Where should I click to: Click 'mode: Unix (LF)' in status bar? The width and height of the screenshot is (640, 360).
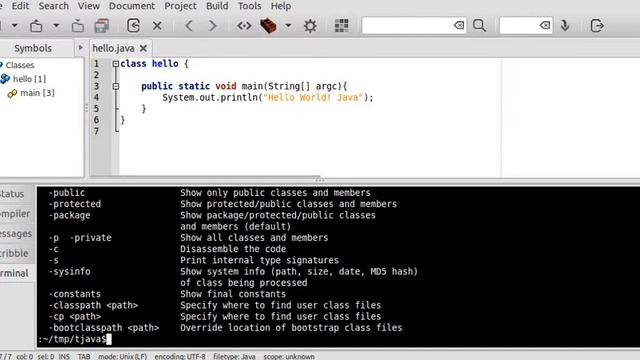tap(122, 356)
